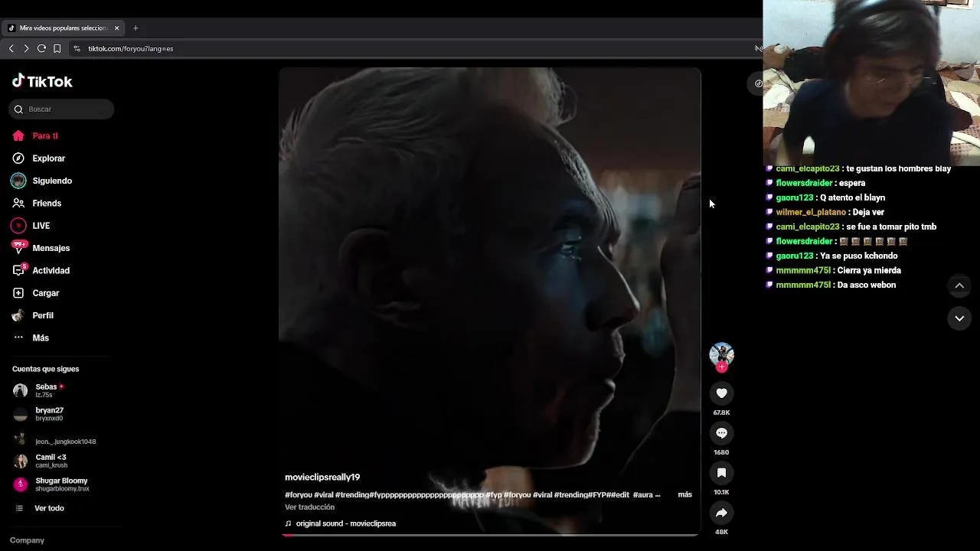
Task: Like the video with heart icon
Action: click(721, 393)
